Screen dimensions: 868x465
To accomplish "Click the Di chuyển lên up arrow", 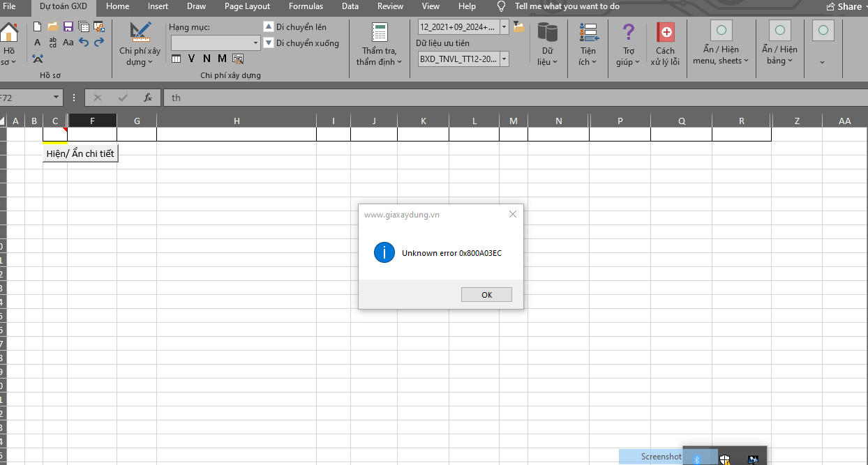I will click(x=269, y=27).
